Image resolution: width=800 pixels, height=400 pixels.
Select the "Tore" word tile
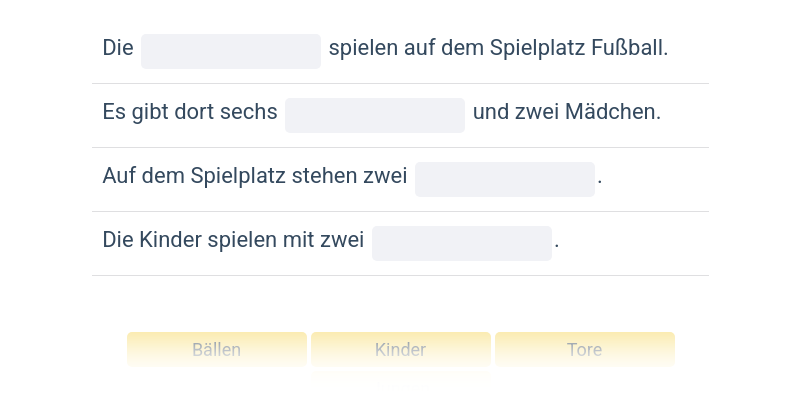point(585,350)
